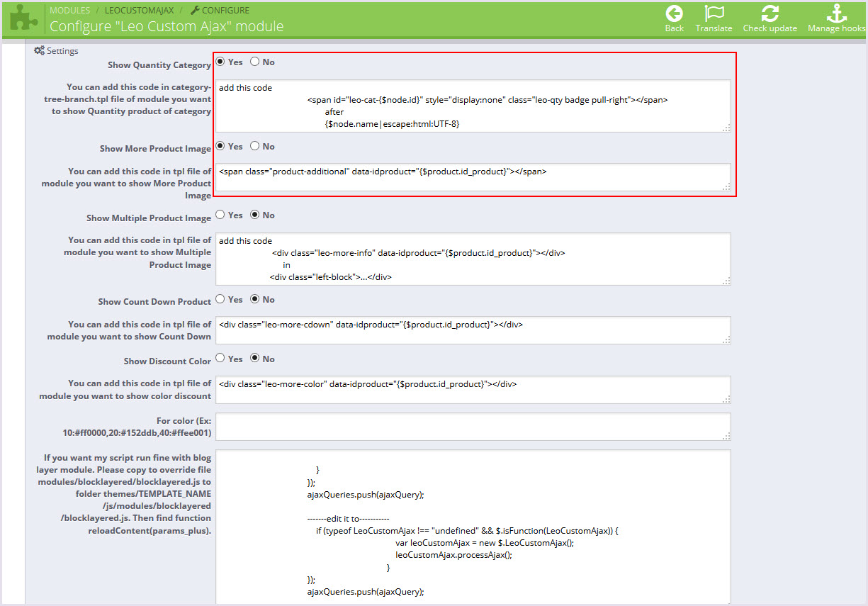868x606 pixels.
Task: Click the page title Configure Leo Custom Ajax
Action: pyautogui.click(x=167, y=26)
